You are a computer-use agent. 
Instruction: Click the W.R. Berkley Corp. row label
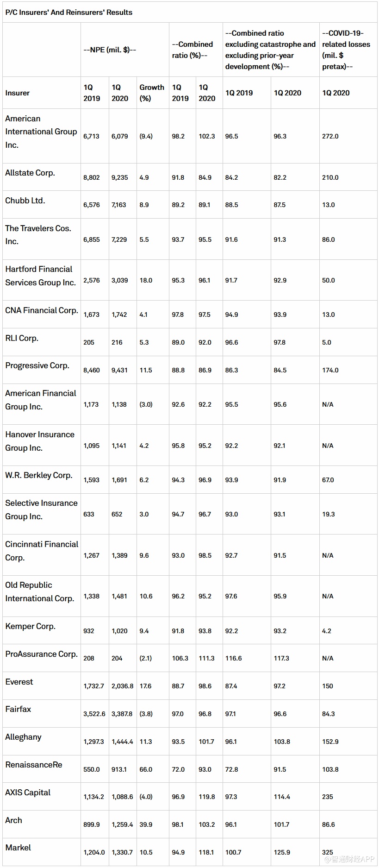click(x=39, y=475)
